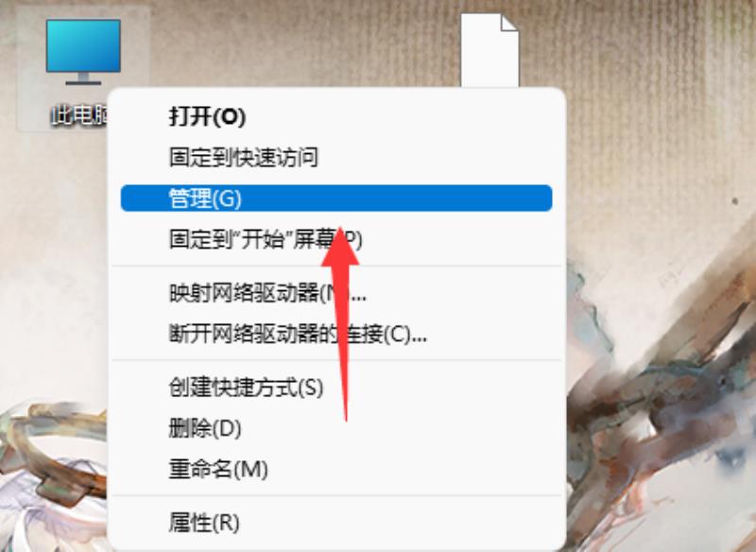
Task: Click the red arrow annotation shaft
Action: (x=344, y=337)
